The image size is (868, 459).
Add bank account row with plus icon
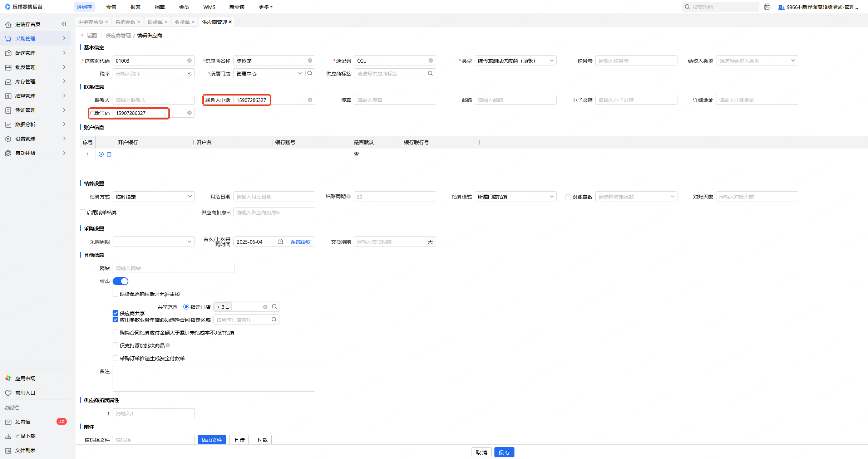(101, 154)
